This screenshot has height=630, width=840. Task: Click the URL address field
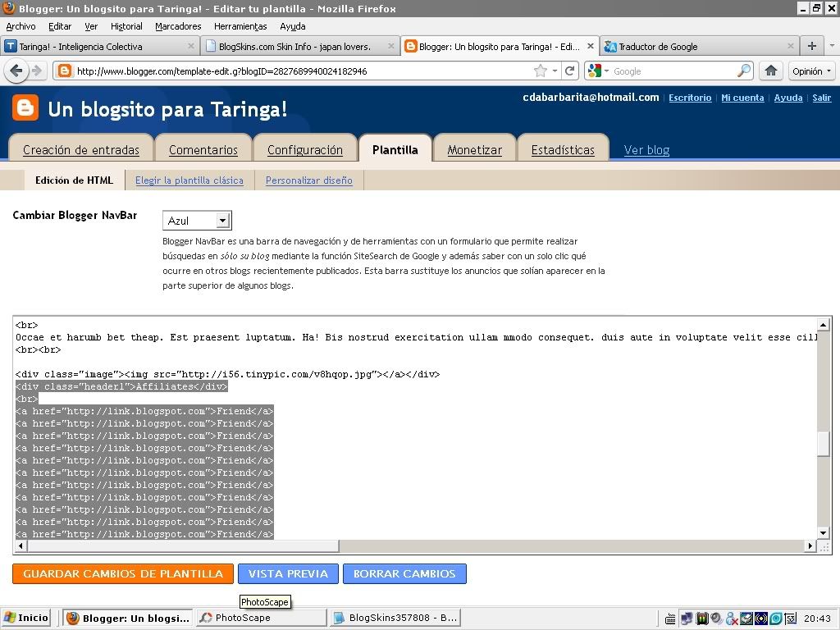click(303, 71)
